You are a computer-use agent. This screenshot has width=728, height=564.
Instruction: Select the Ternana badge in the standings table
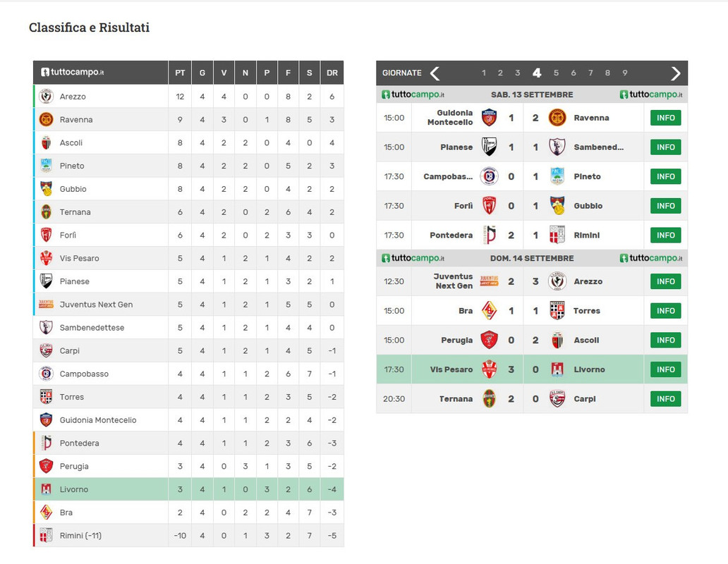(46, 212)
